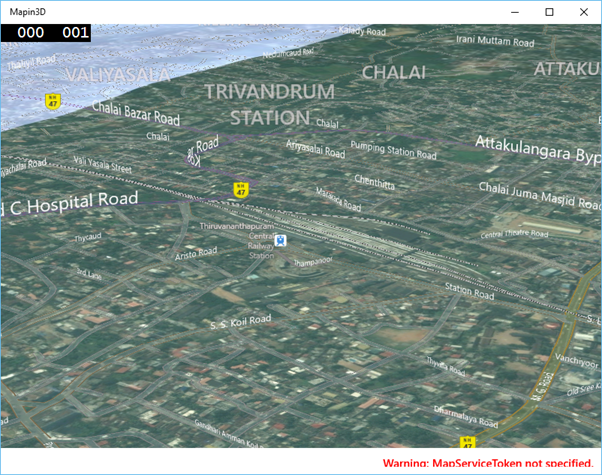The height and width of the screenshot is (475, 602).
Task: Click the frame counter showing 000 001
Action: 46,33
